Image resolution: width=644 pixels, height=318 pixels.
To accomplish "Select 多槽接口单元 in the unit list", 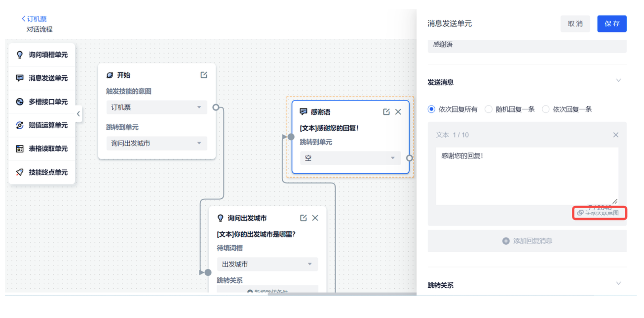I will (x=42, y=101).
